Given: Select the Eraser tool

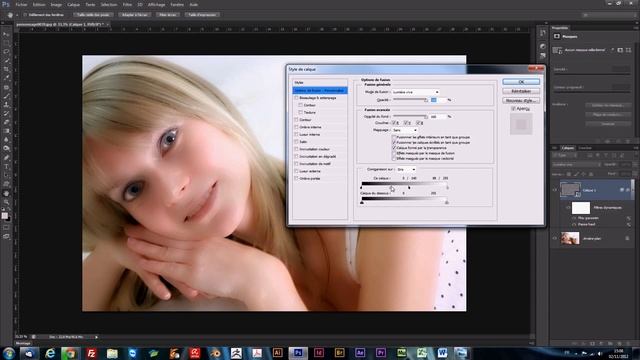Looking at the screenshot, I should (x=6, y=122).
